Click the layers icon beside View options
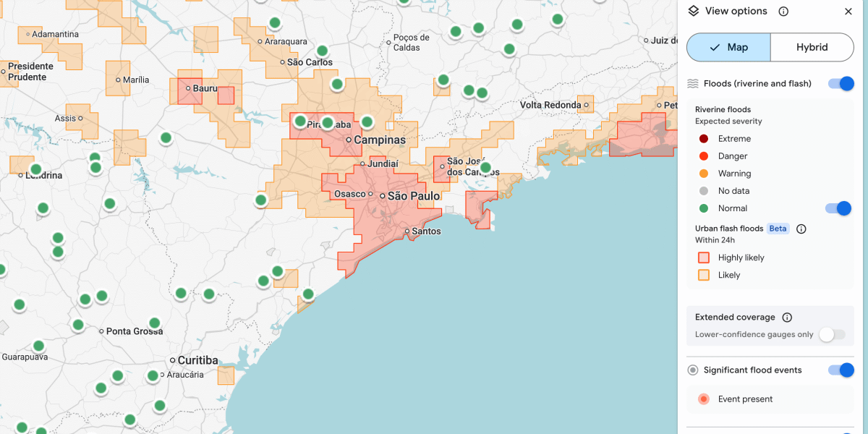Screen dimensions: 868x434 pos(693,11)
